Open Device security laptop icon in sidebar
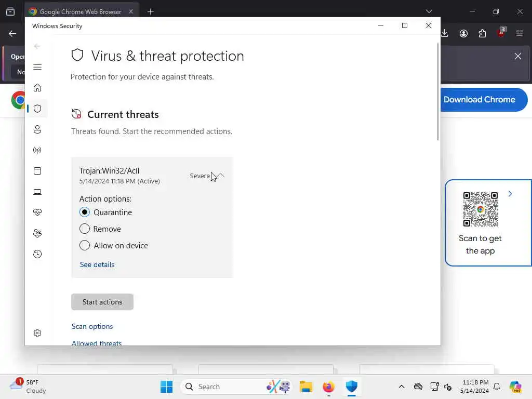The width and height of the screenshot is (532, 399). point(37,192)
